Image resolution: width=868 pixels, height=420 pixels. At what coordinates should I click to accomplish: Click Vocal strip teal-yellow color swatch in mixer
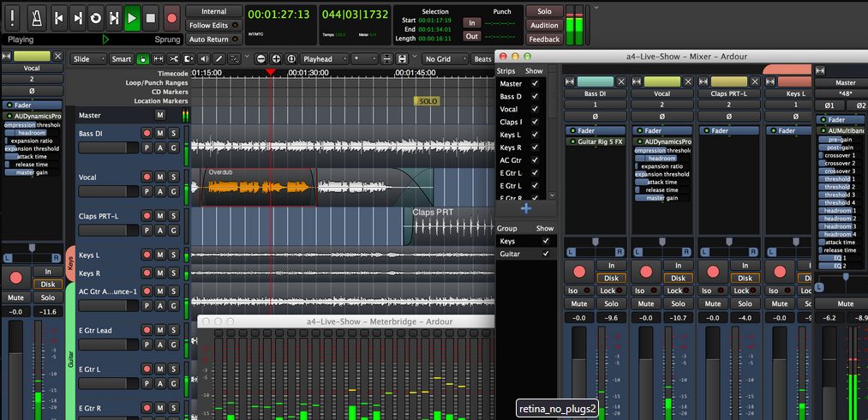point(662,81)
